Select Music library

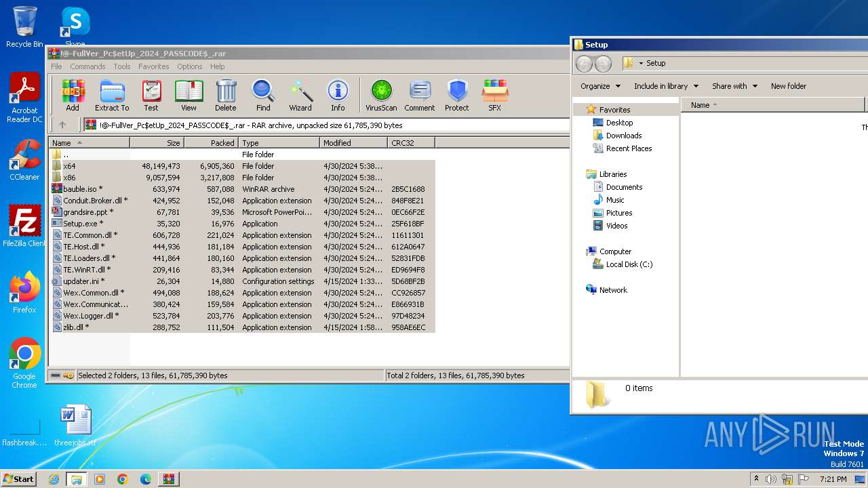coord(615,200)
